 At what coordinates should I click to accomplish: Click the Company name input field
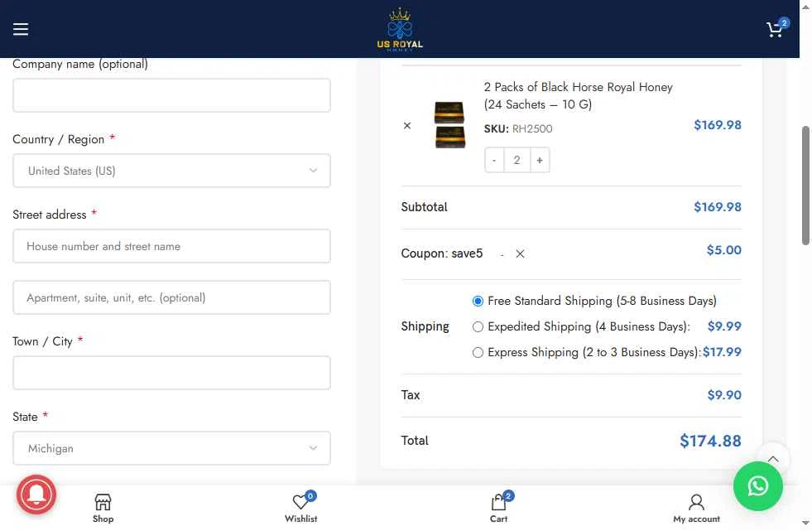click(x=171, y=95)
